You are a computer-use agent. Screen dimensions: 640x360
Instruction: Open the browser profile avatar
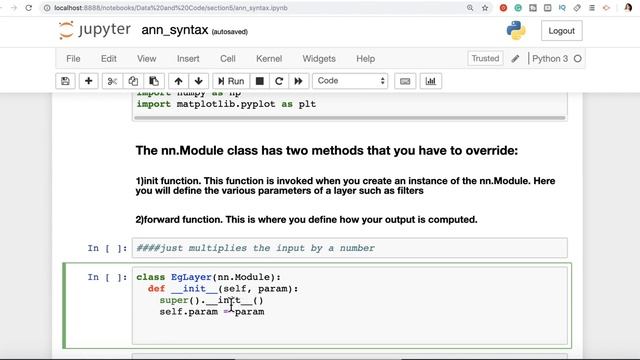(x=628, y=8)
